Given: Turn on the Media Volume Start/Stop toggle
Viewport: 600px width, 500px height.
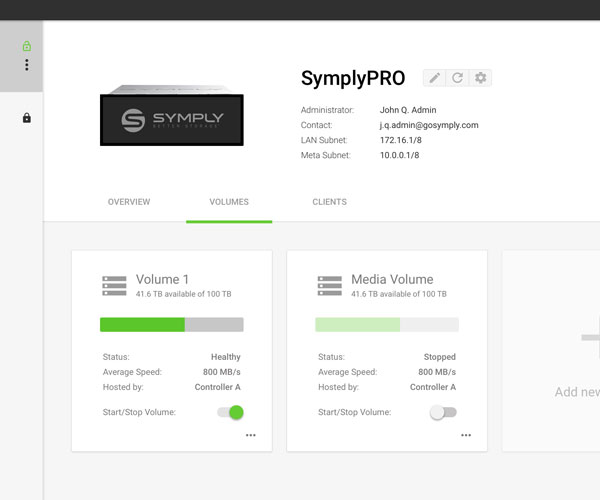Looking at the screenshot, I should point(443,412).
